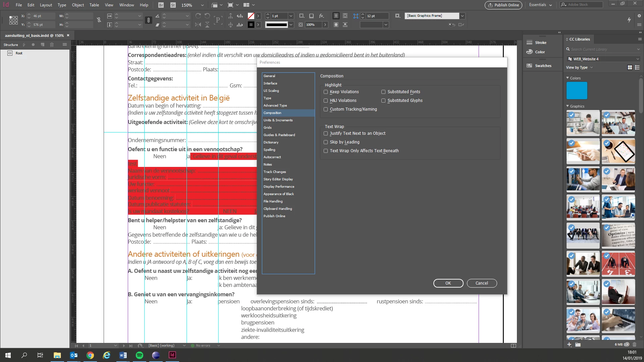Click the Publish Online button

tap(503, 5)
